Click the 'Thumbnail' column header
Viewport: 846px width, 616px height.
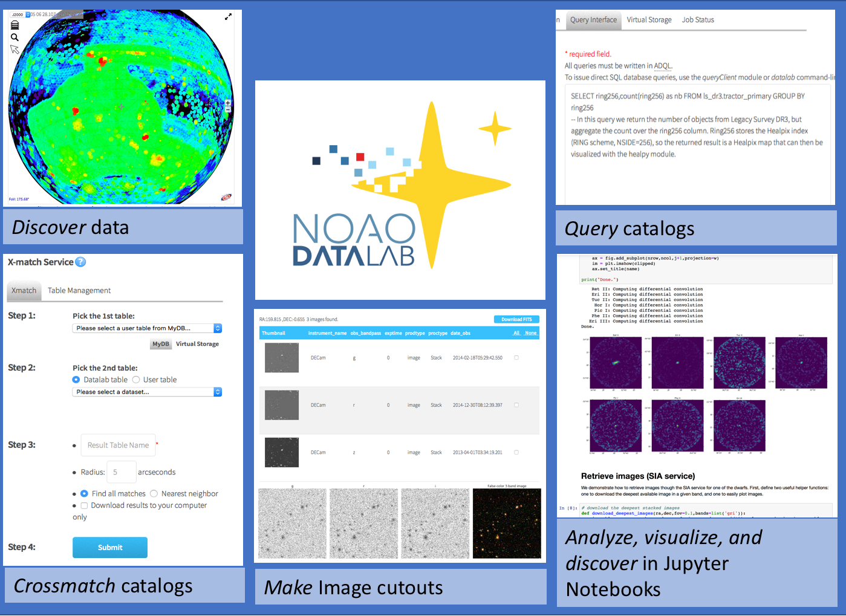click(x=273, y=333)
